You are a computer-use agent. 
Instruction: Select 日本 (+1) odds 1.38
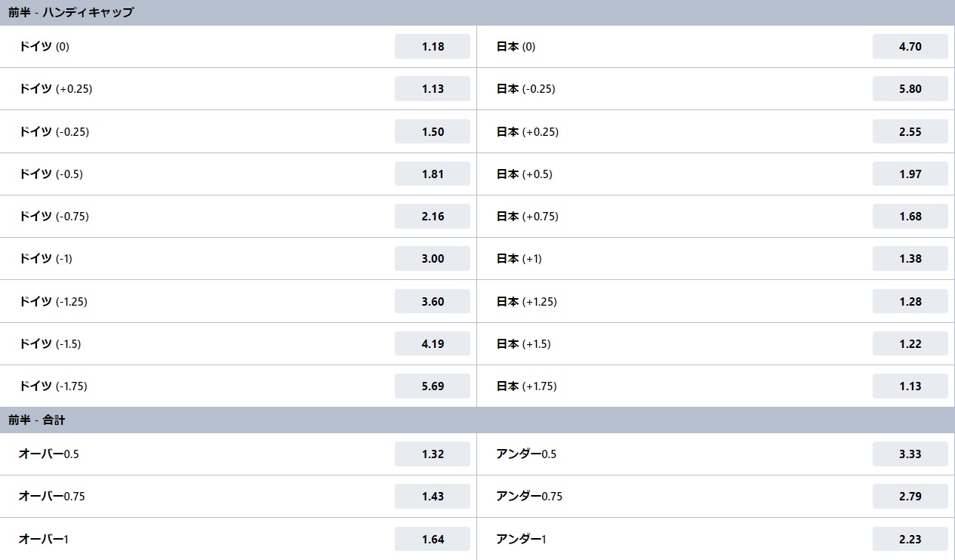910,258
